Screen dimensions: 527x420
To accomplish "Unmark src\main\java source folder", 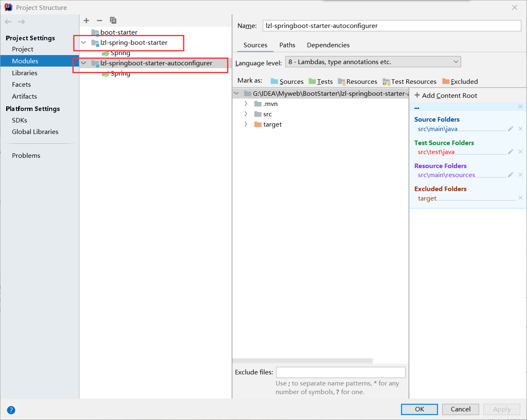I will [520, 129].
